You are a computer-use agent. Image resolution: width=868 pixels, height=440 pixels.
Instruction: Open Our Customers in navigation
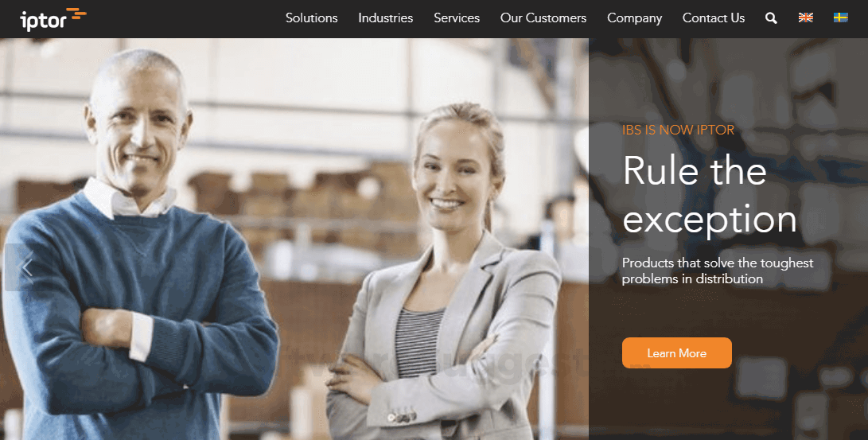(x=543, y=18)
